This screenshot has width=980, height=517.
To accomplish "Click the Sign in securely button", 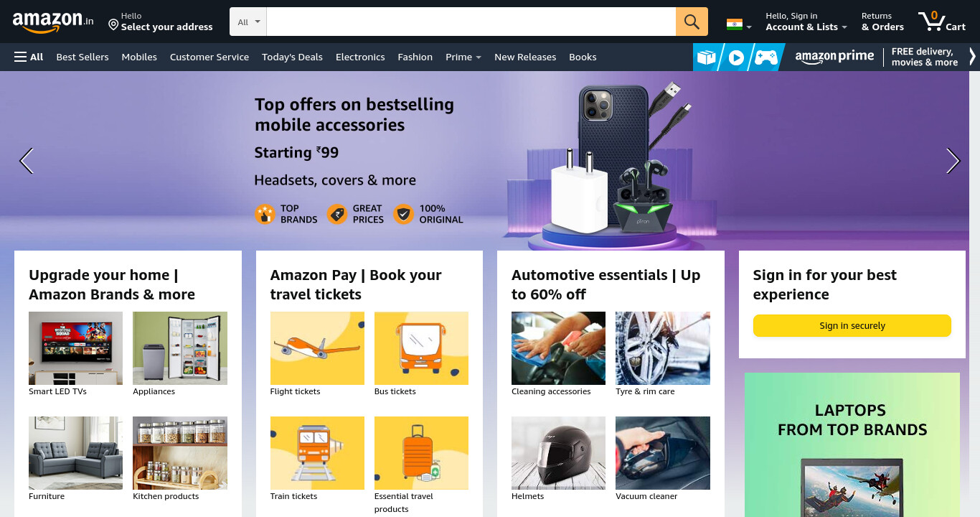I will 852,325.
